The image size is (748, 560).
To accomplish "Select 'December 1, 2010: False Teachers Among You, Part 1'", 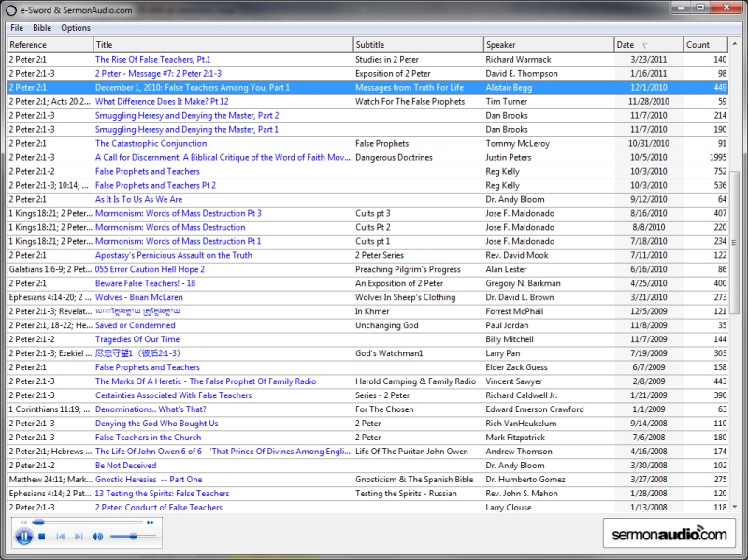I will point(193,87).
